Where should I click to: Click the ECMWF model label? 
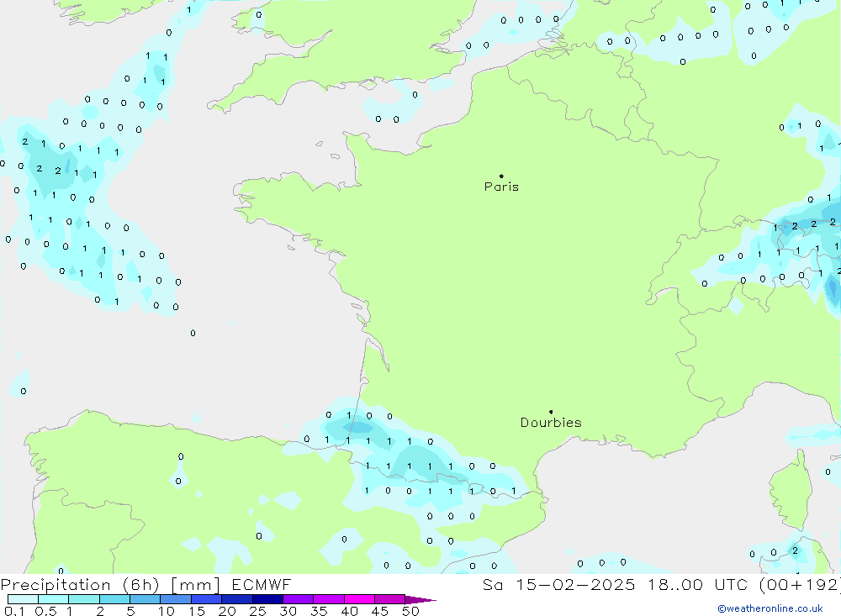pyautogui.click(x=262, y=584)
